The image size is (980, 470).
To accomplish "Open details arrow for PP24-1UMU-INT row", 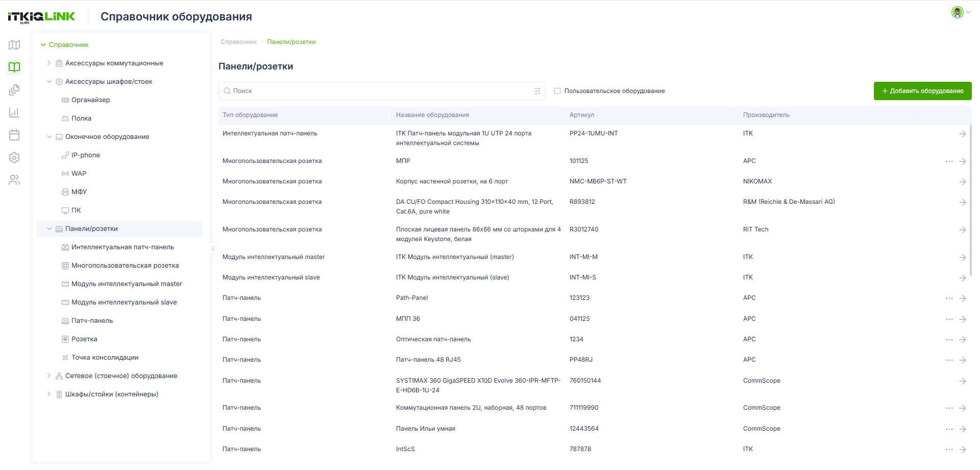I will pyautogui.click(x=962, y=134).
